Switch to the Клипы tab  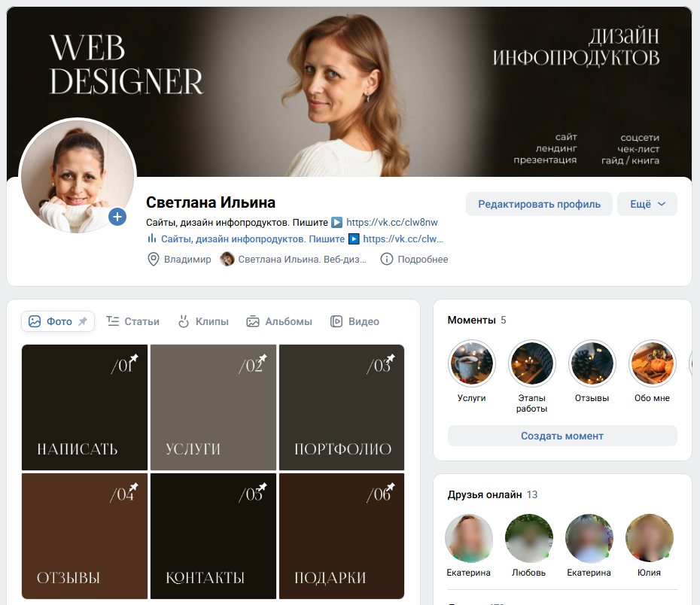[x=202, y=321]
